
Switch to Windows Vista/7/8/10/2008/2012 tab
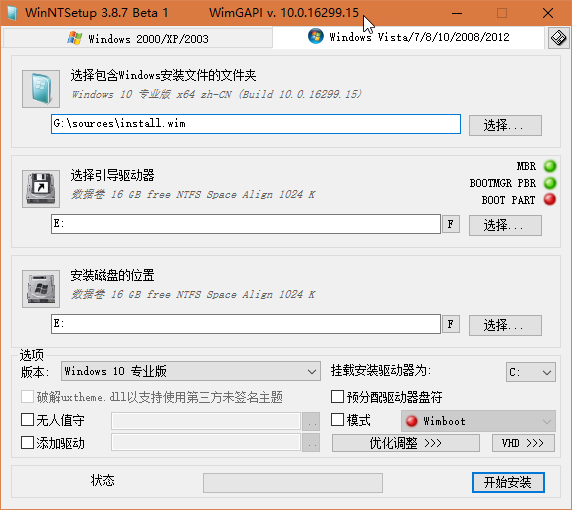[409, 37]
